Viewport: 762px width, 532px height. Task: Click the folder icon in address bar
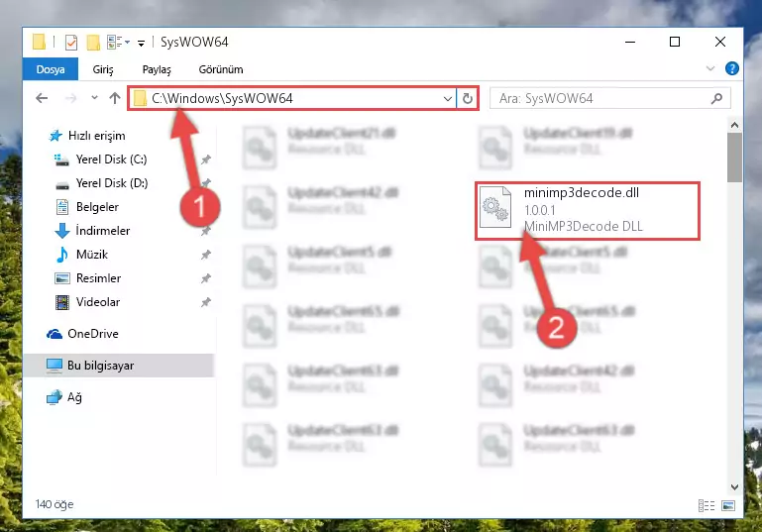(x=140, y=99)
